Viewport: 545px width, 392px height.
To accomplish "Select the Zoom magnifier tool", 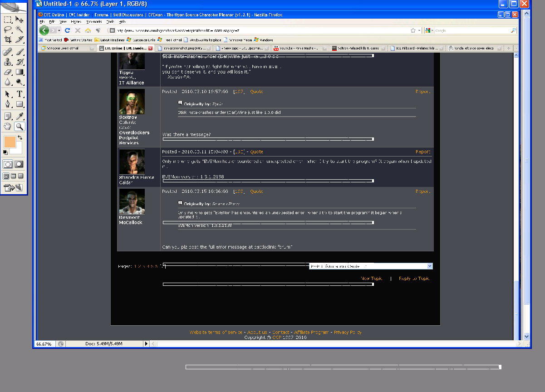I will tap(20, 126).
